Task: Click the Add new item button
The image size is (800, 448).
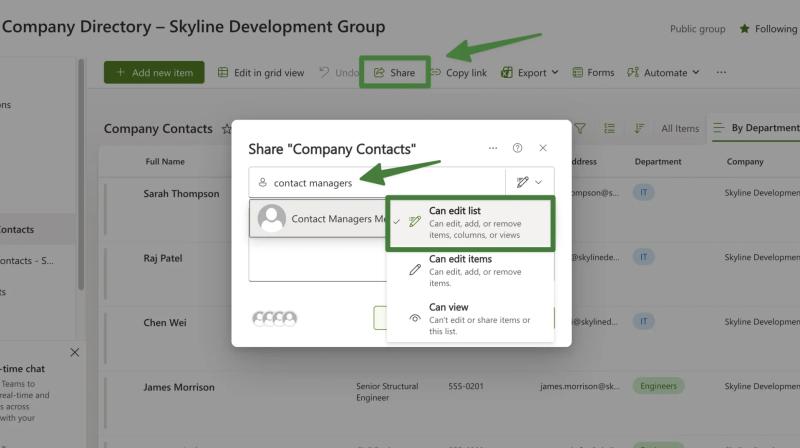Action: click(154, 72)
